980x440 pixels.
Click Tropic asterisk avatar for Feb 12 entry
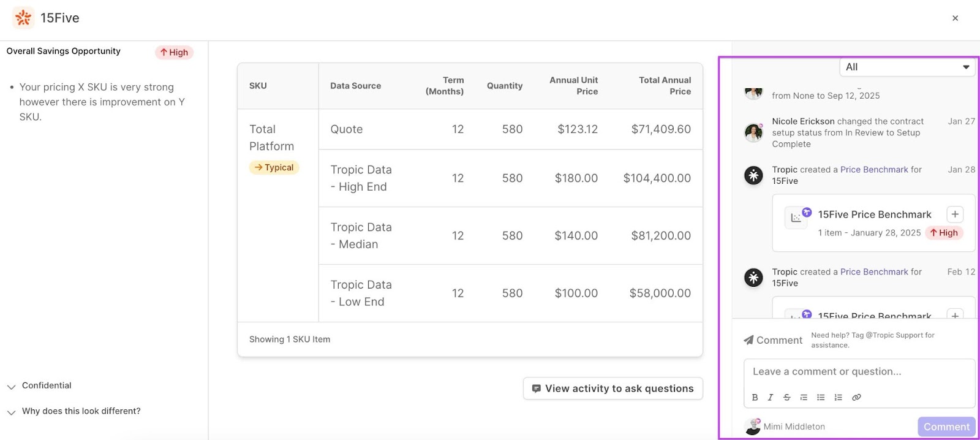pyautogui.click(x=753, y=278)
